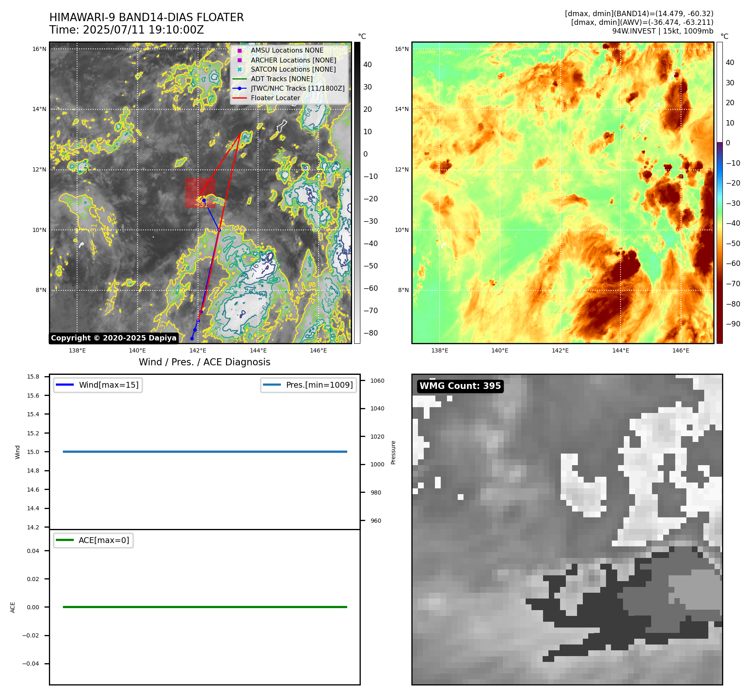The height and width of the screenshot is (700, 751).
Task: Click the 'Wind[max=15]' legend box
Action: [x=98, y=385]
